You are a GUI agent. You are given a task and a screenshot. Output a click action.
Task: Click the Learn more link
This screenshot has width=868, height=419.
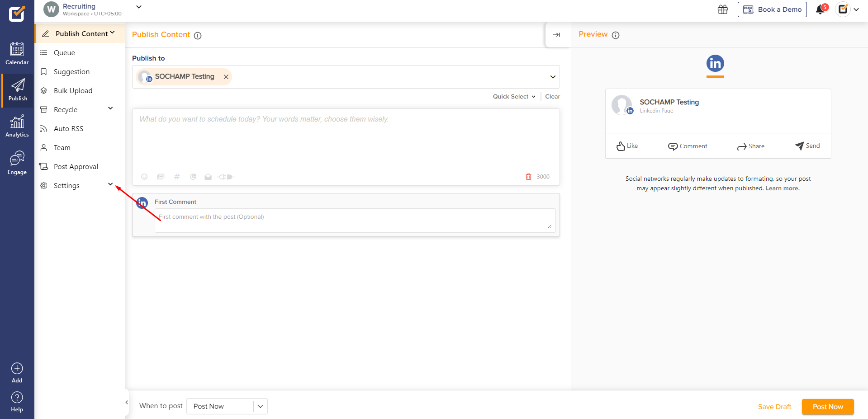[782, 188]
